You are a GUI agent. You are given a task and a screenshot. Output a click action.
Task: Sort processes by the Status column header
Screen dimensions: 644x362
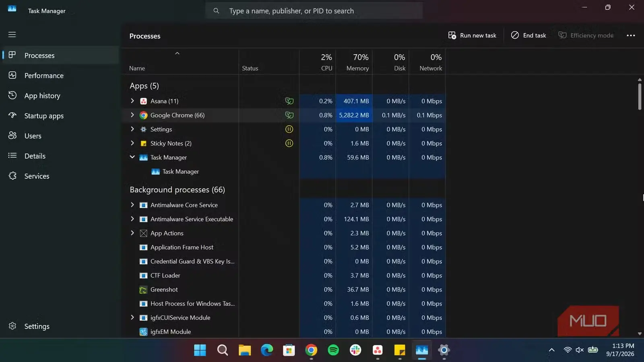point(269,62)
